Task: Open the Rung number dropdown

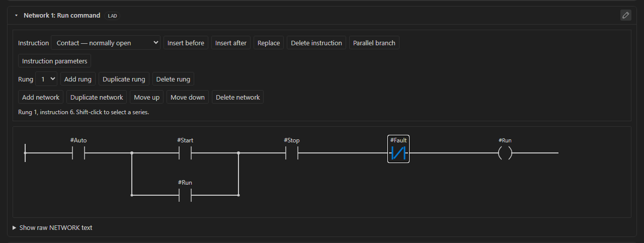Action: tap(46, 79)
